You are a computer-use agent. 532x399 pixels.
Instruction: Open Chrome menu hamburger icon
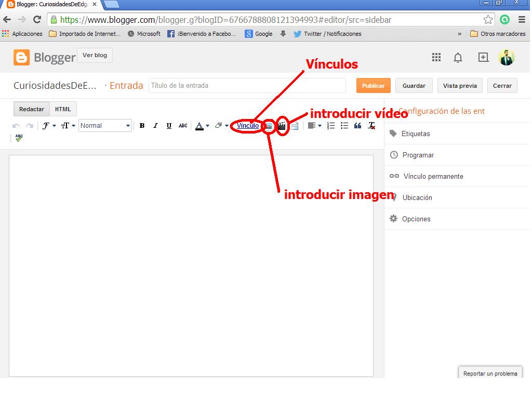(x=522, y=20)
